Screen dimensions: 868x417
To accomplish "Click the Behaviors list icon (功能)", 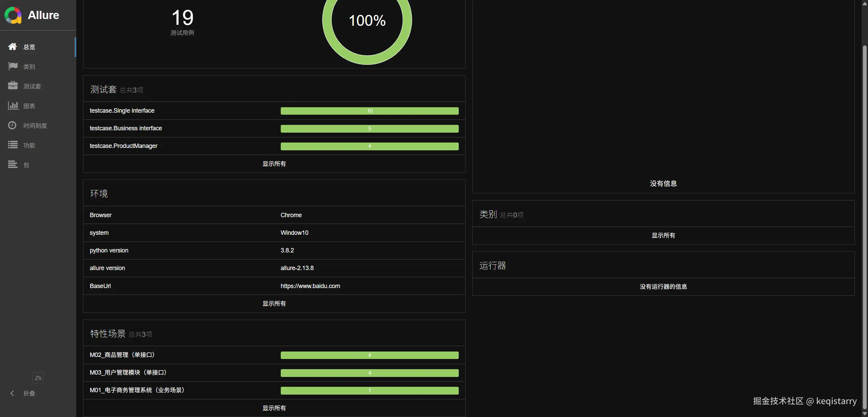I will (x=13, y=145).
